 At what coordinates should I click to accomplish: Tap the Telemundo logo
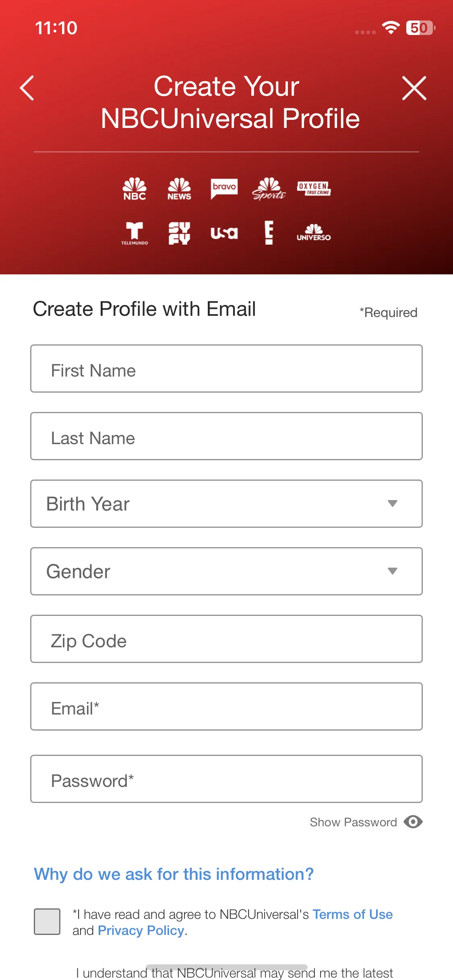click(134, 233)
